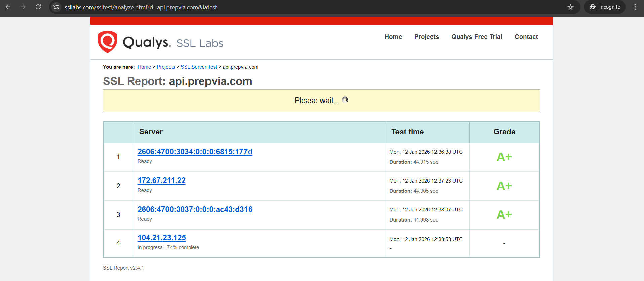
Task: Open the Qualys Free Trial menu item
Action: point(477,37)
